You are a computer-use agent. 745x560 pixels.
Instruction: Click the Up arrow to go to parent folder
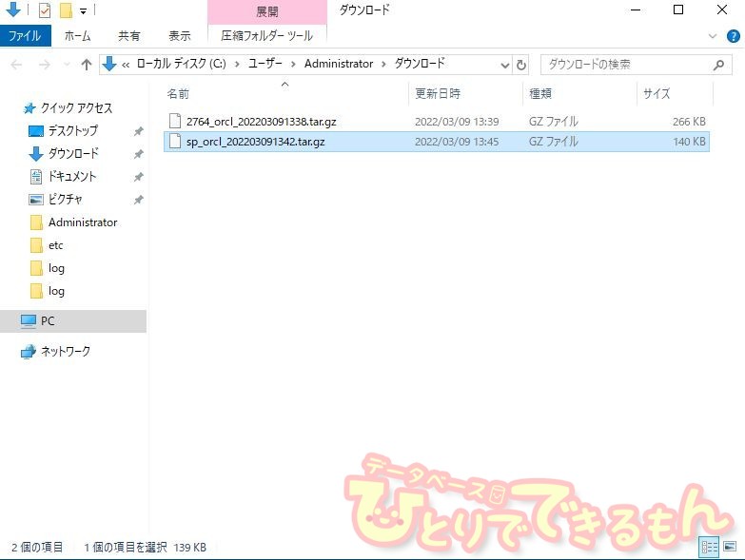(87, 65)
